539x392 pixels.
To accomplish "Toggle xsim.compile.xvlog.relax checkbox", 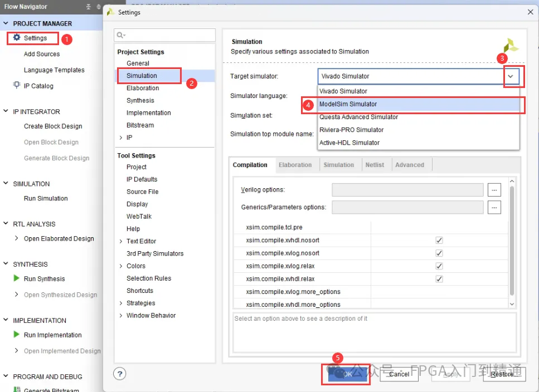I will coord(439,266).
